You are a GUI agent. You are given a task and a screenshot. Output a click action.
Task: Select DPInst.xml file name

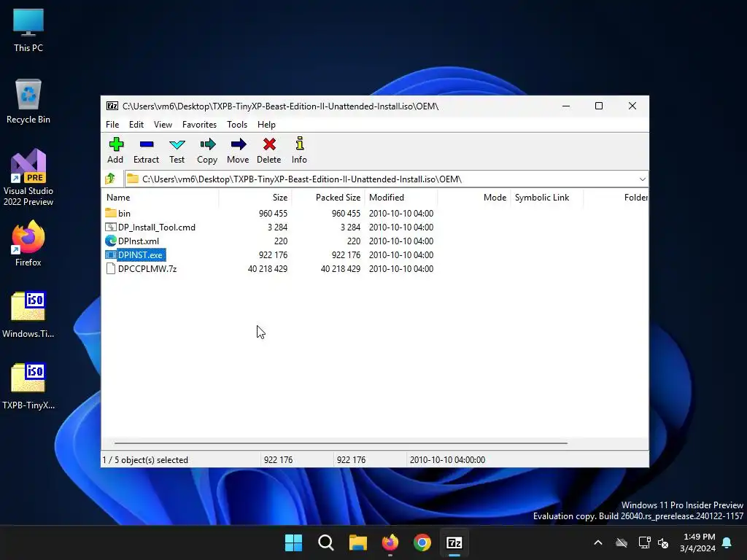tap(139, 241)
